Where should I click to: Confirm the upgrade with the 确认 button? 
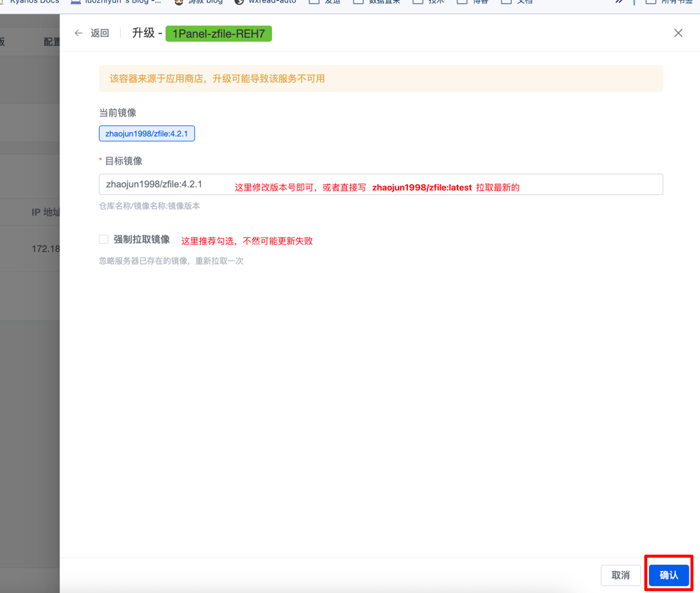pos(669,575)
